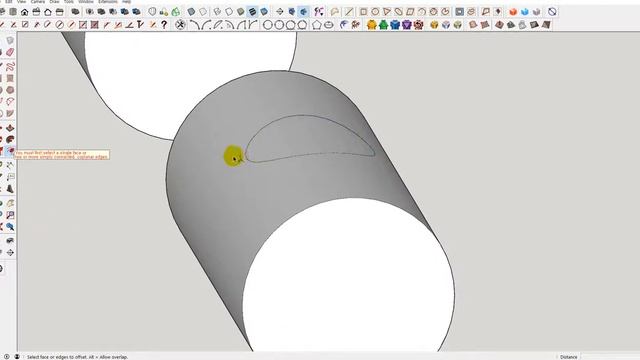Select the Eraser tool in left toolbar
This screenshot has height=360, width=640.
click(10, 52)
